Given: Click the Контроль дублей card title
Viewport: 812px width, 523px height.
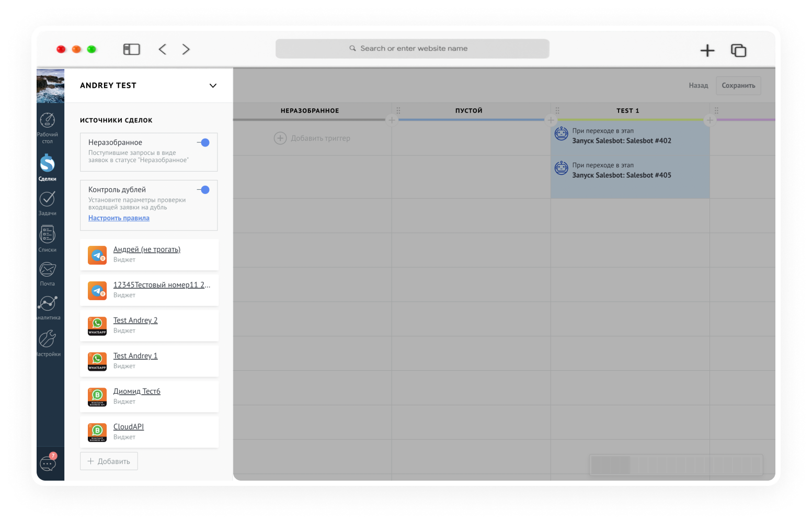Looking at the screenshot, I should 117,189.
